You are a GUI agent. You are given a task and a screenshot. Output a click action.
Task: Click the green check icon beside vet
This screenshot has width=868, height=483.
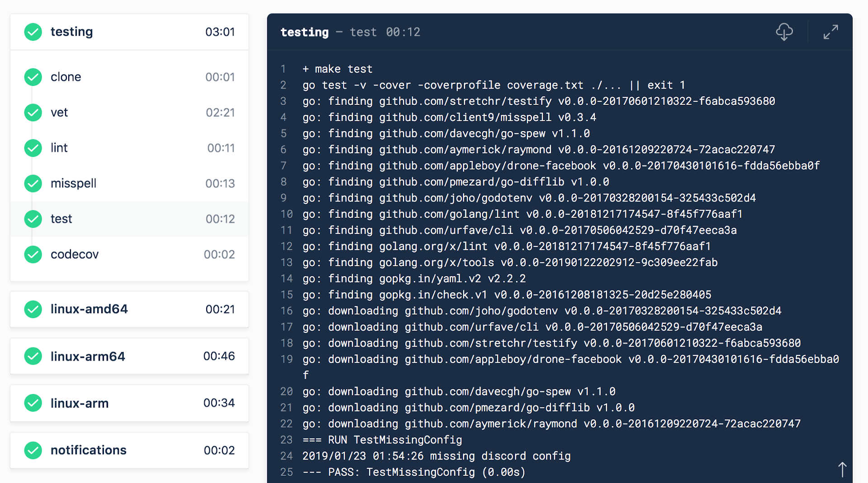click(x=33, y=113)
